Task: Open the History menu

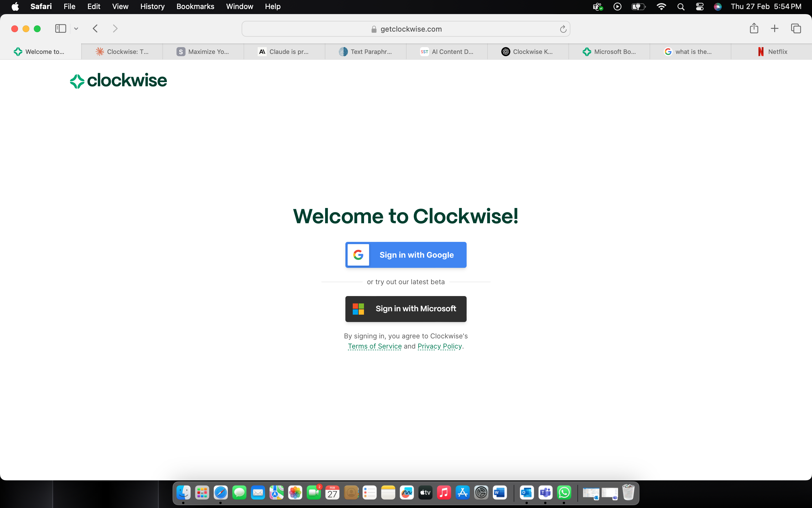Action: (x=152, y=7)
